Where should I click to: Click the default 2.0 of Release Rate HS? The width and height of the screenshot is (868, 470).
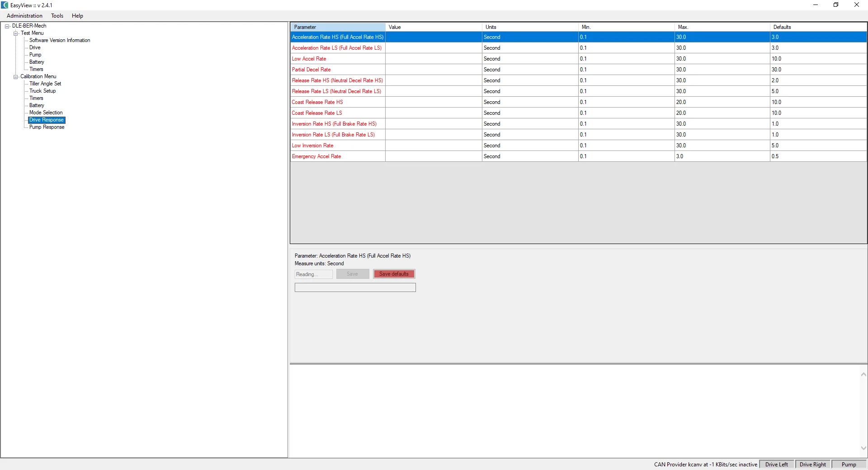[x=818, y=80]
